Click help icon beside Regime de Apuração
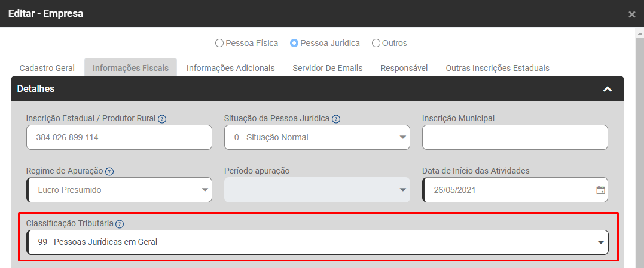 [x=109, y=171]
